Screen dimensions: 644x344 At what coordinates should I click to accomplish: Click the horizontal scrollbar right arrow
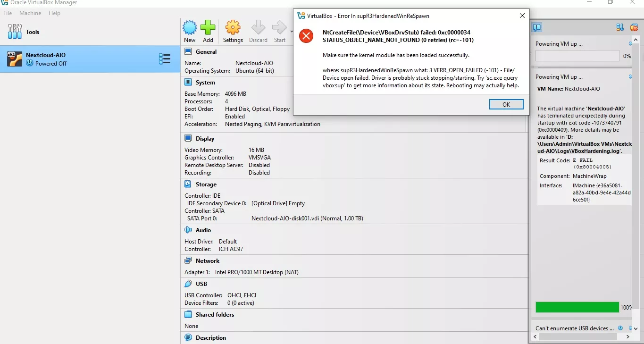point(628,337)
